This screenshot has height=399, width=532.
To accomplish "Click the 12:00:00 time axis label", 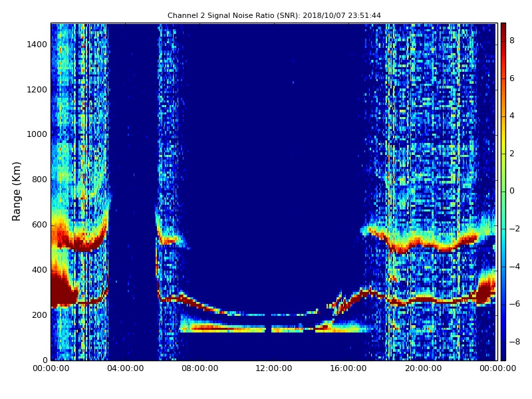I will tap(274, 368).
